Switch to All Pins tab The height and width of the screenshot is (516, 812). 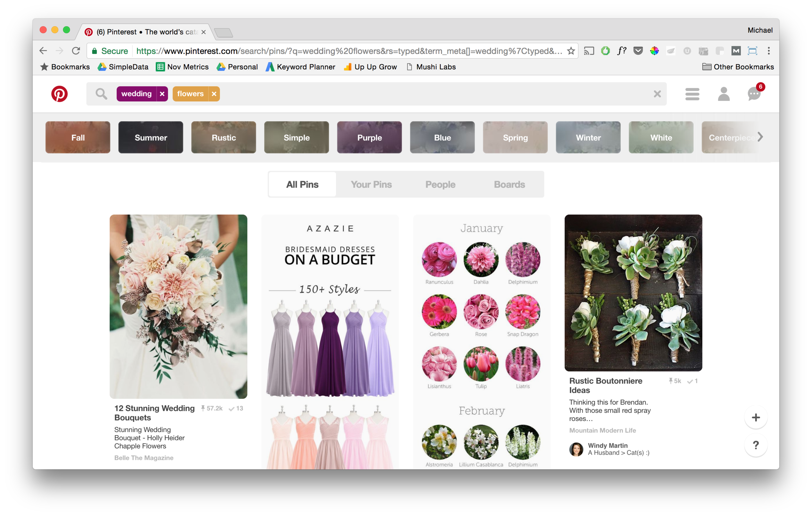(x=302, y=184)
